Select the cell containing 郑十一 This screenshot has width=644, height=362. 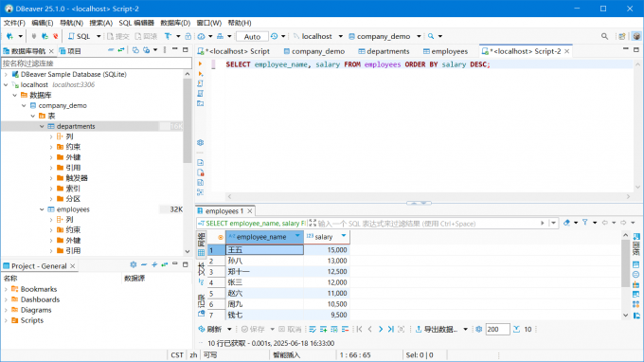(x=264, y=272)
